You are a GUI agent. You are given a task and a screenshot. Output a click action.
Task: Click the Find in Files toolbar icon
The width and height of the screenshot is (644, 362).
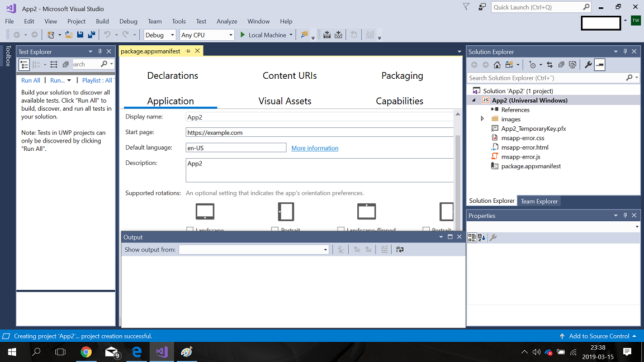tap(304, 35)
